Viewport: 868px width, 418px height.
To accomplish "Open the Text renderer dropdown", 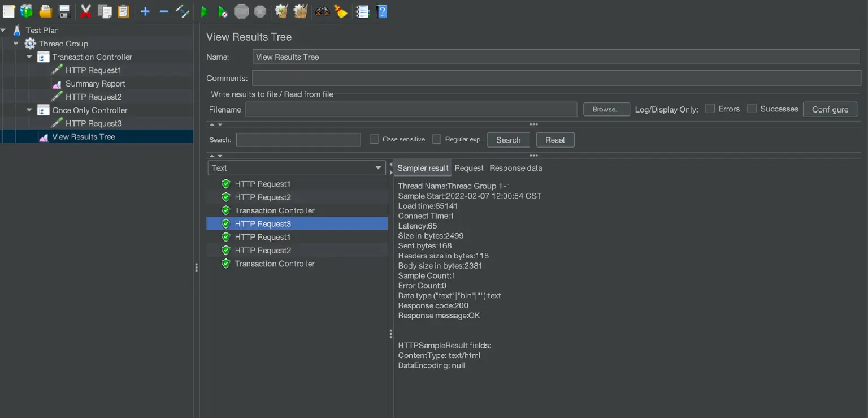I will (378, 167).
